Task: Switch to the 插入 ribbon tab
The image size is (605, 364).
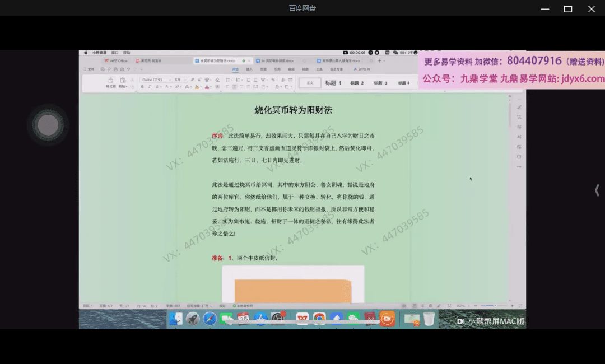Action: click(249, 69)
